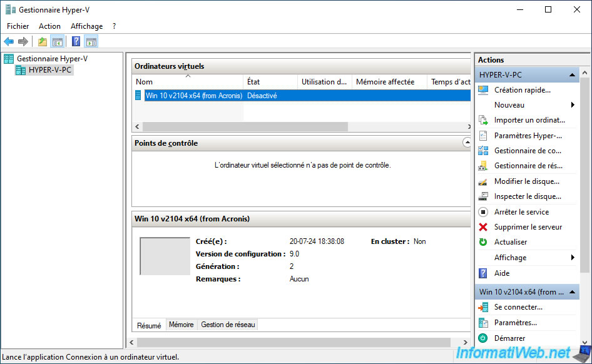This screenshot has width=592, height=364.
Task: Click Création rapide... action text
Action: (522, 90)
